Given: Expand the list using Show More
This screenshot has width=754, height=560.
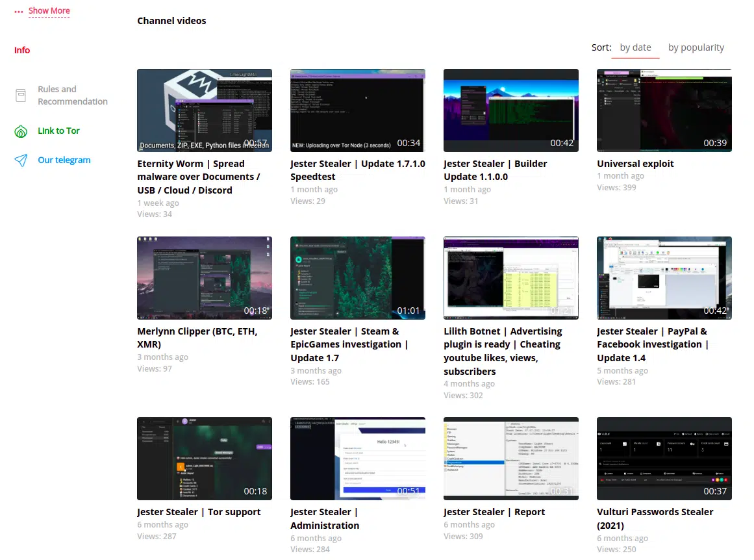Looking at the screenshot, I should point(49,10).
